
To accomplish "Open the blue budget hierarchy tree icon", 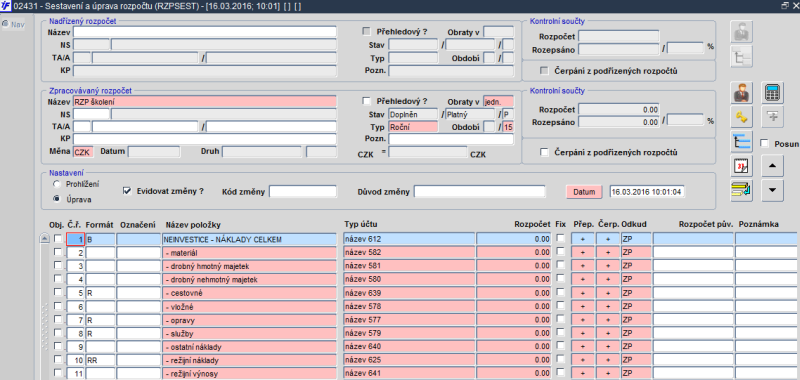I will (741, 142).
